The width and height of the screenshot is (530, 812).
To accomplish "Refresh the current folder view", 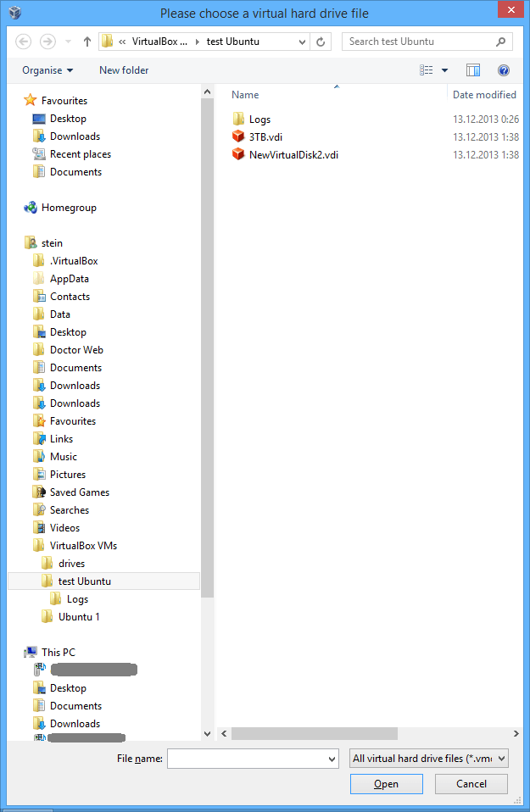I will (321, 42).
